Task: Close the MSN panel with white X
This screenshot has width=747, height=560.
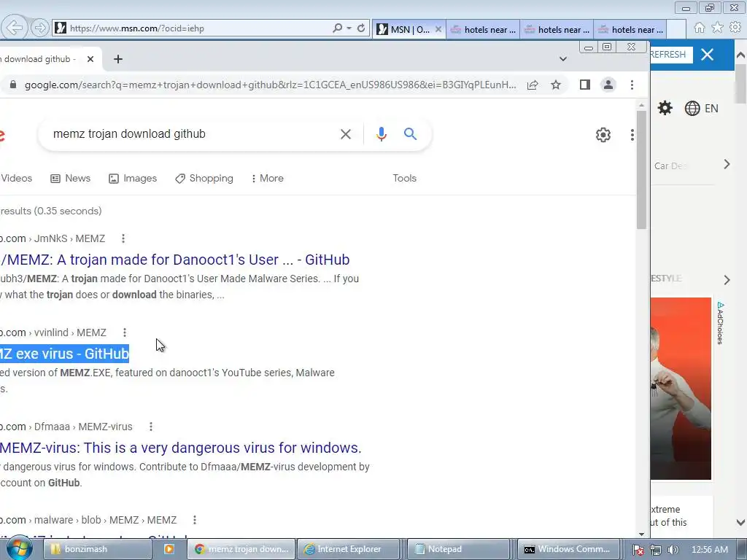Action: pyautogui.click(x=708, y=55)
